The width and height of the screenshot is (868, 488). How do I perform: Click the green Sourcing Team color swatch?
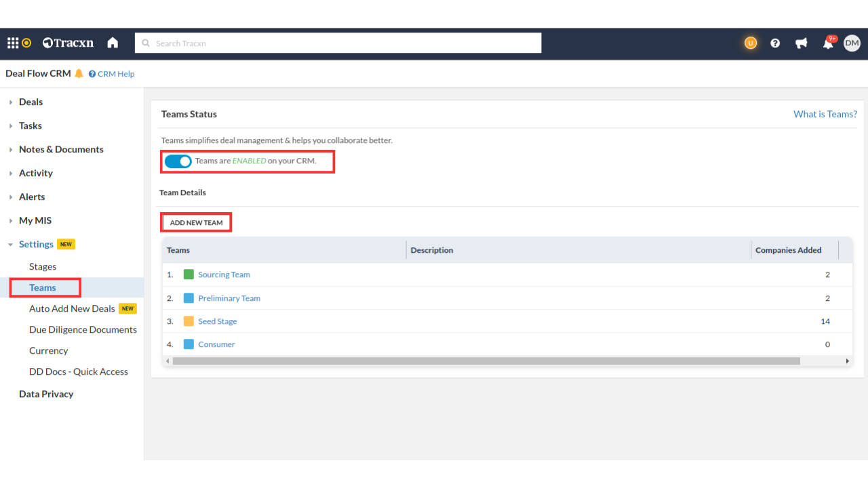[189, 274]
